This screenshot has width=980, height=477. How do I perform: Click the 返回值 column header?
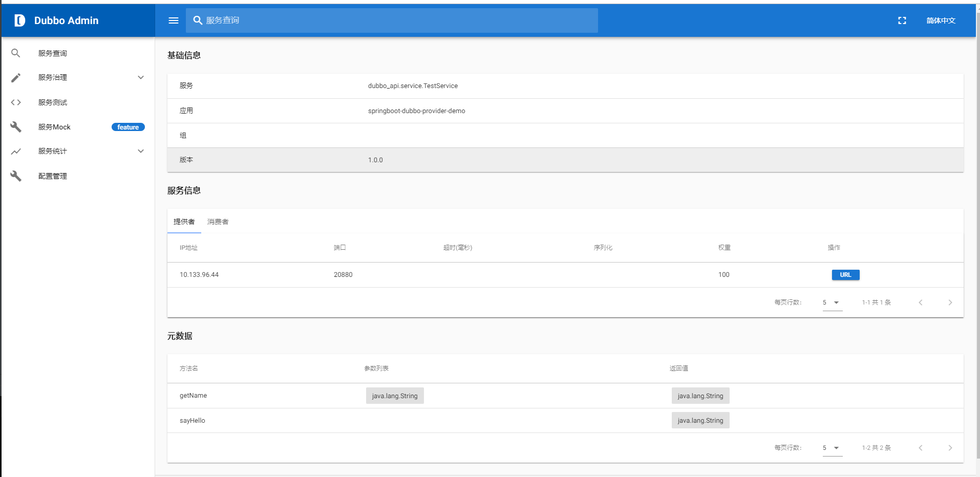click(679, 368)
